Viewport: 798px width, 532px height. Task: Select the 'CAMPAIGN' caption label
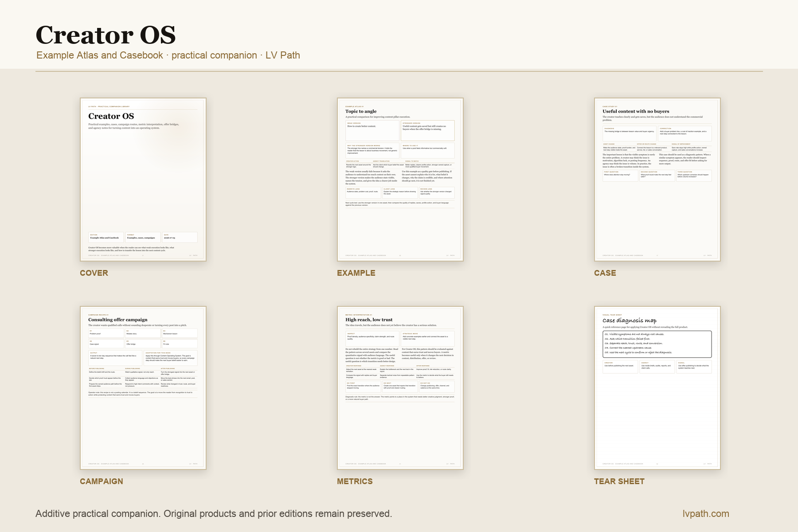click(102, 481)
